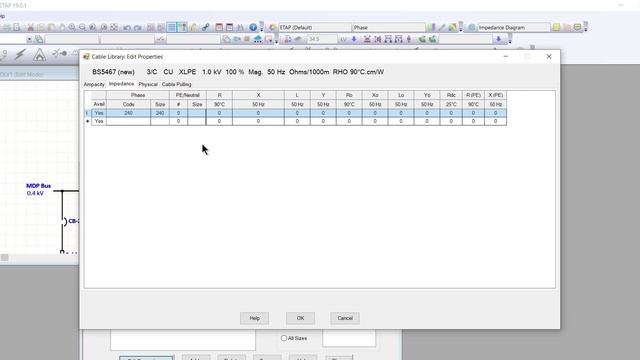The image size is (640, 360).
Task: Open the ETAP (Default) dropdown
Action: (x=315, y=27)
